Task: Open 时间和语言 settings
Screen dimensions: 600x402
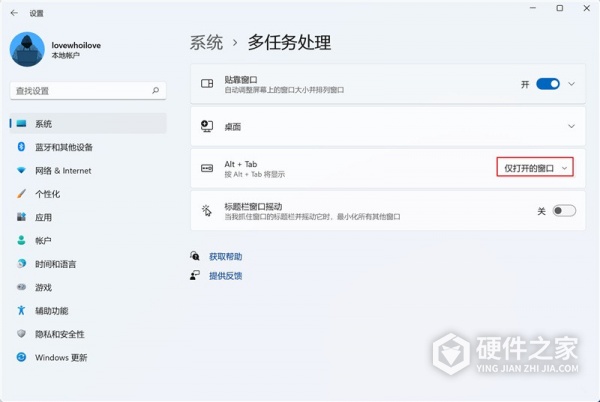Action: (x=88, y=264)
